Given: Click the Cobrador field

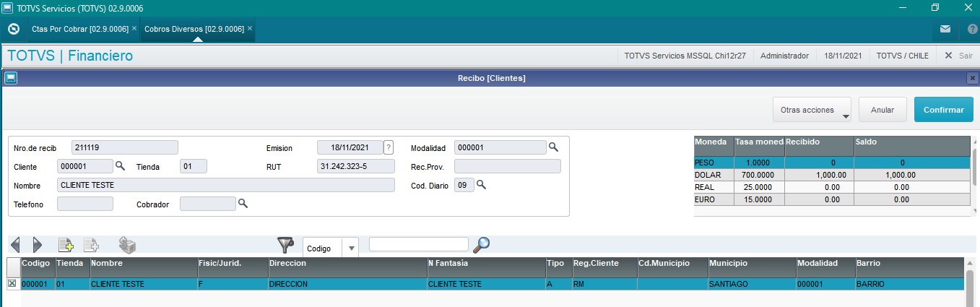Looking at the screenshot, I should coord(208,204).
